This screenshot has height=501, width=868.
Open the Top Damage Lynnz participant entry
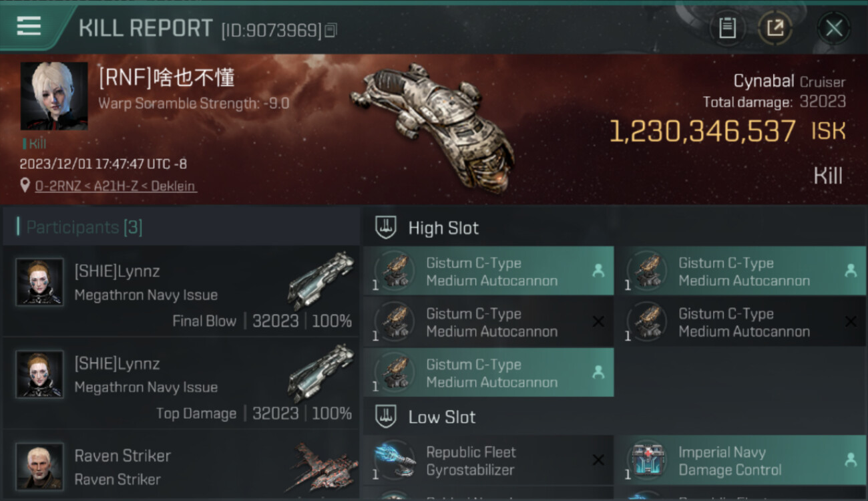pyautogui.click(x=181, y=383)
